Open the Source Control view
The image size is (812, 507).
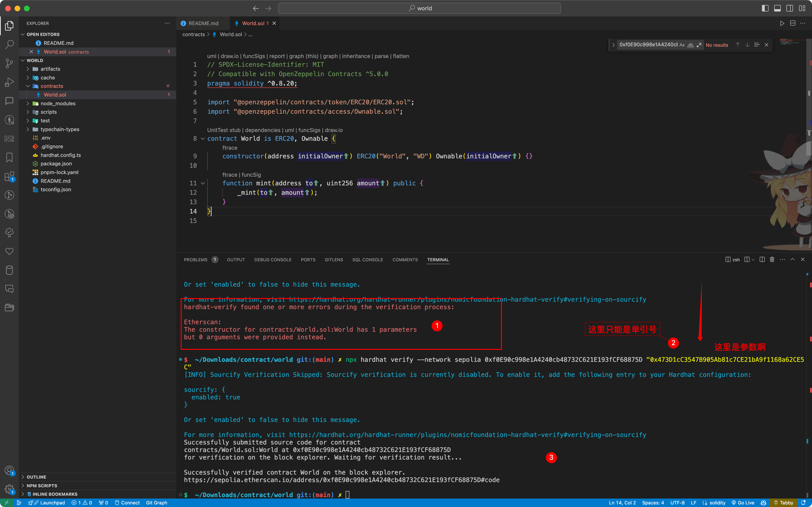coord(9,63)
